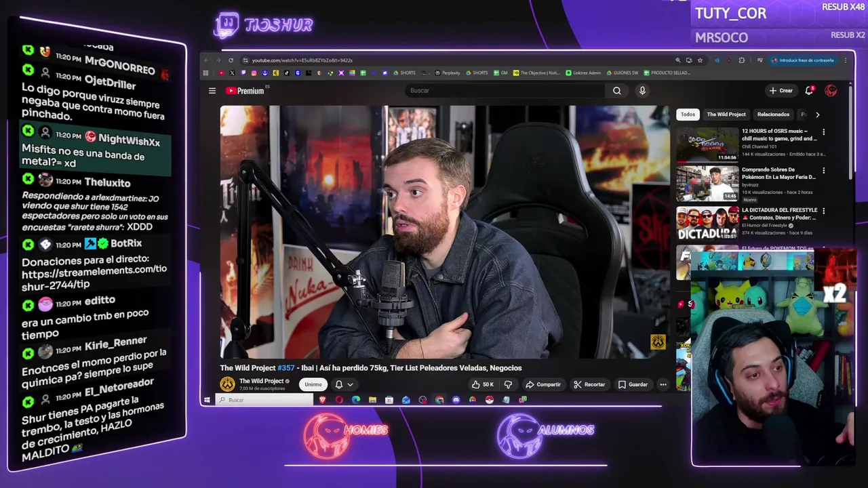
Task: Open the channel notification bell dropdown
Action: pos(344,385)
